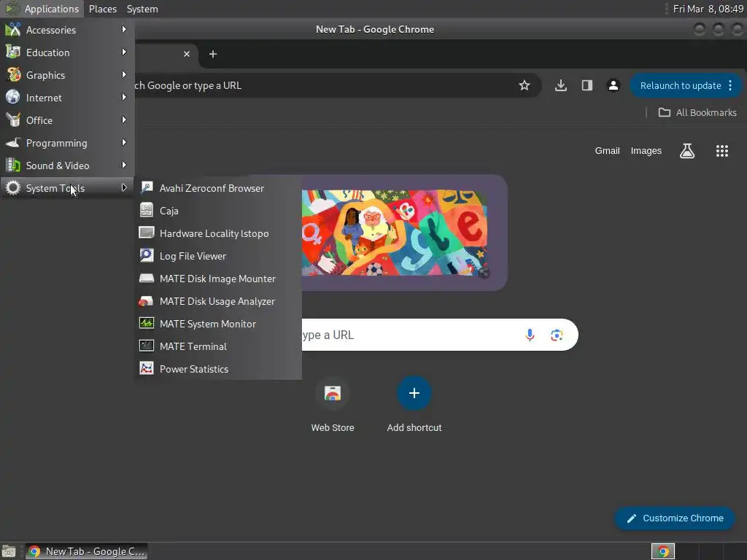Open All Bookmarks folder
747x560 pixels.
697,112
